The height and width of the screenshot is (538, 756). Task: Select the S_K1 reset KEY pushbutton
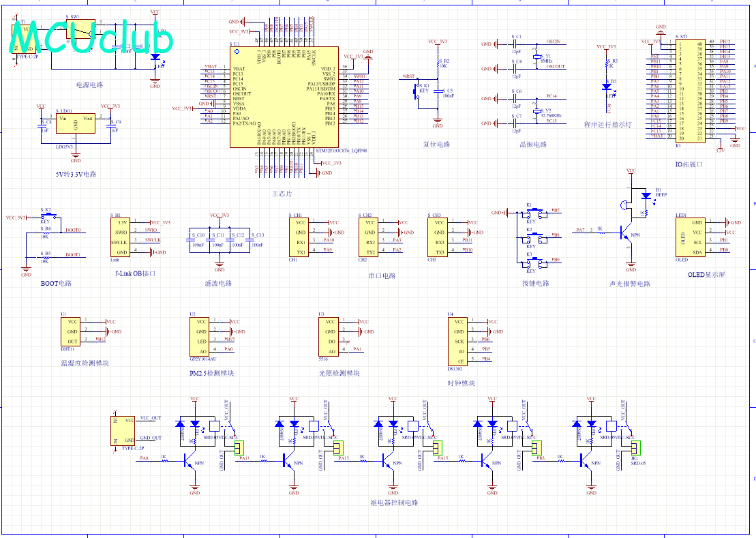tap(417, 91)
